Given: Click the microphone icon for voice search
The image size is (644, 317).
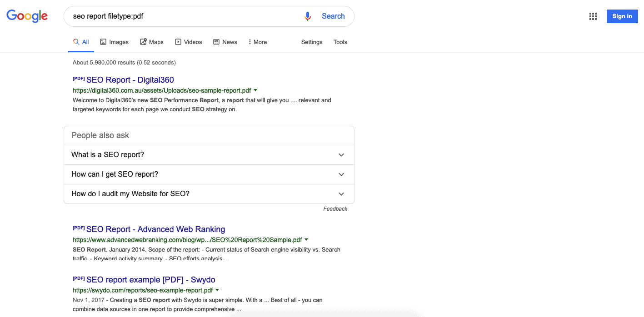Looking at the screenshot, I should [307, 16].
